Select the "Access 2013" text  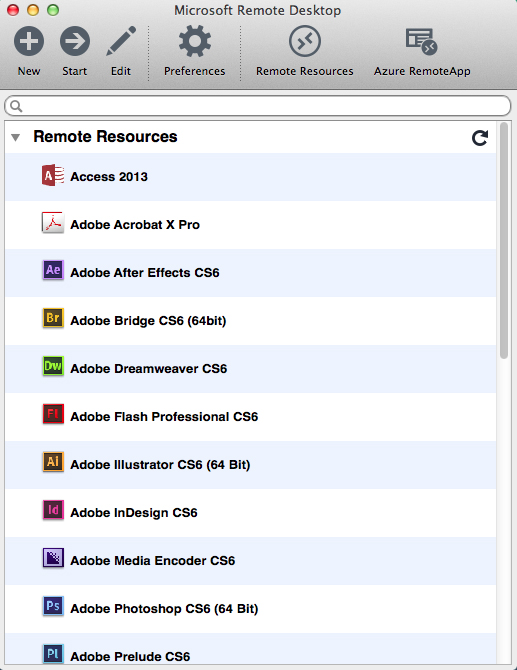click(109, 176)
